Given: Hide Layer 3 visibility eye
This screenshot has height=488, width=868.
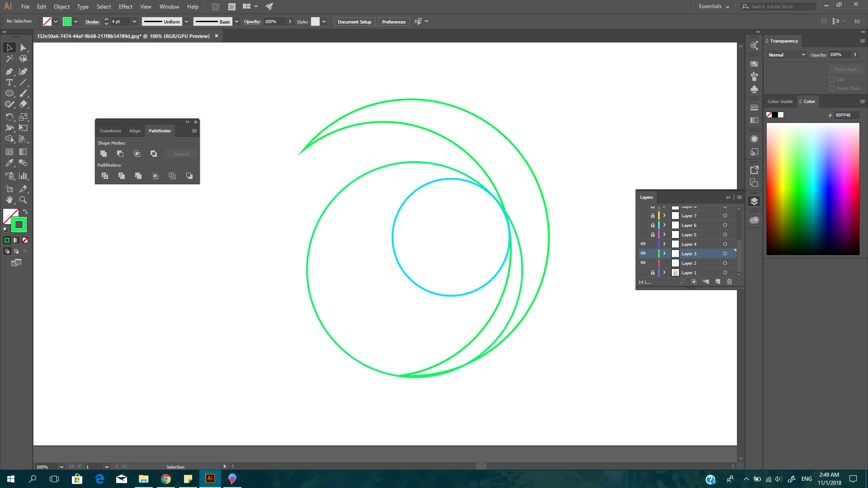Looking at the screenshot, I should click(x=643, y=253).
